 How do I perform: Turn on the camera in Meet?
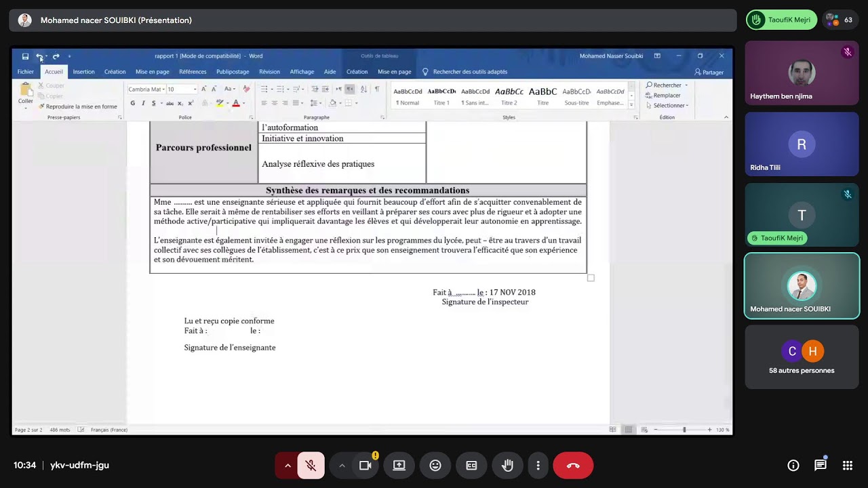(x=365, y=466)
